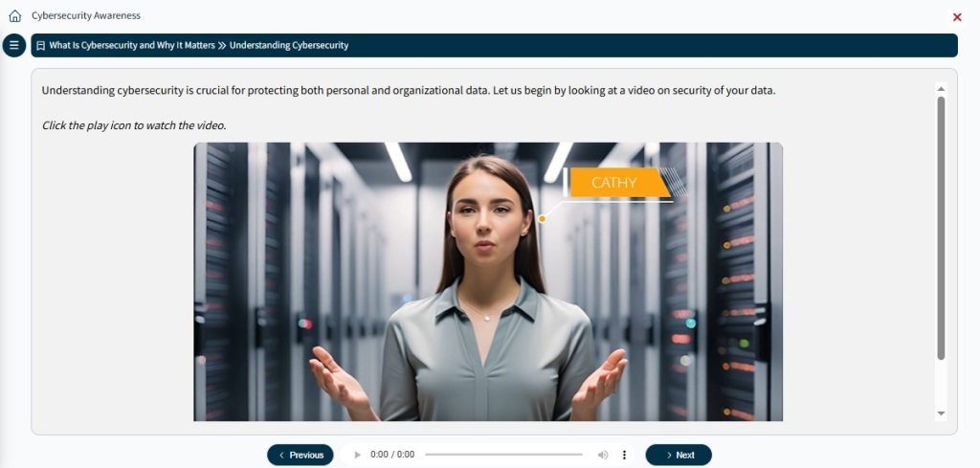
Task: Go to the home icon
Action: 15,16
